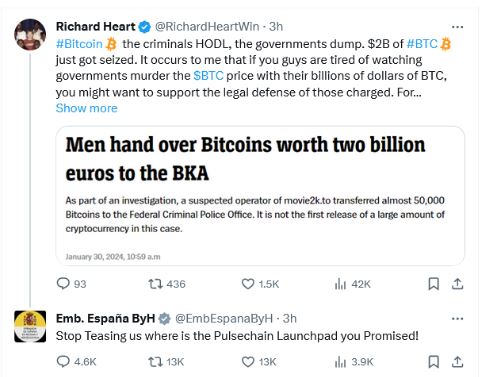Share Richard Heart's tweet
This screenshot has height=377, width=488.
(458, 284)
